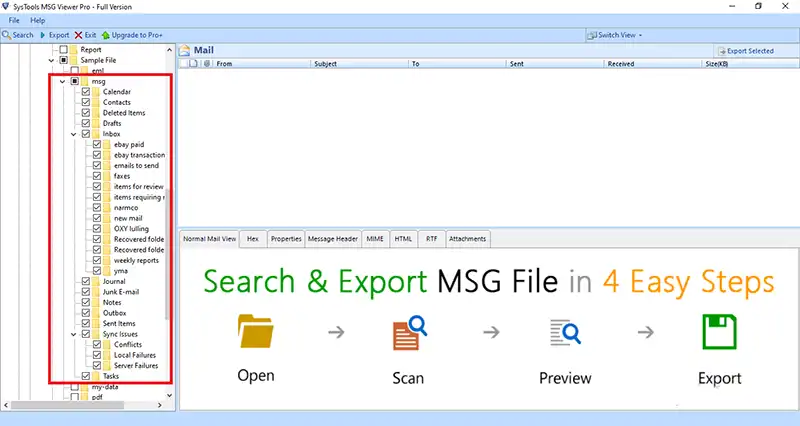Screen dimensions: 800x426
Task: Click the Export Selected icon
Action: [x=722, y=51]
